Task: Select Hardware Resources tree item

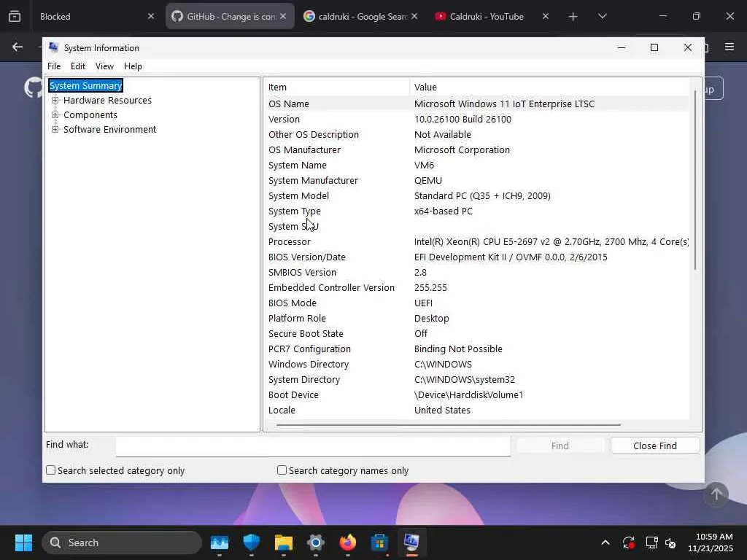Action: coord(107,100)
